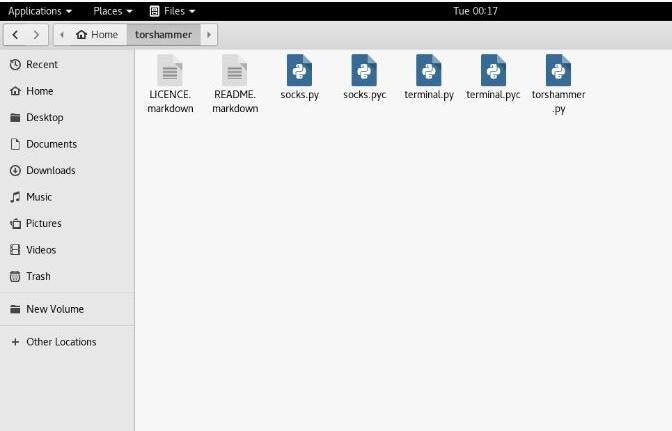Viewport: 672px width, 431px height.
Task: Navigate to Home in the path bar
Action: tap(97, 34)
